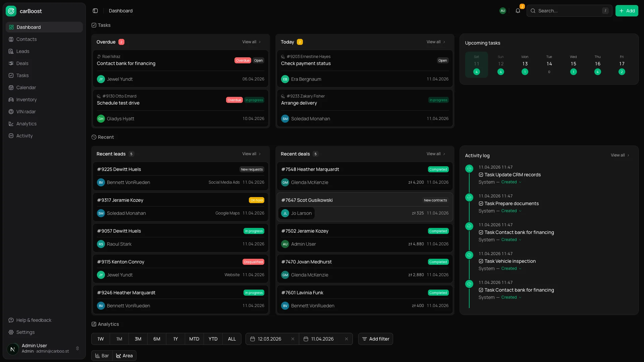View all overdue tasks
Viewport: 644px width, 362px height.
[251, 42]
